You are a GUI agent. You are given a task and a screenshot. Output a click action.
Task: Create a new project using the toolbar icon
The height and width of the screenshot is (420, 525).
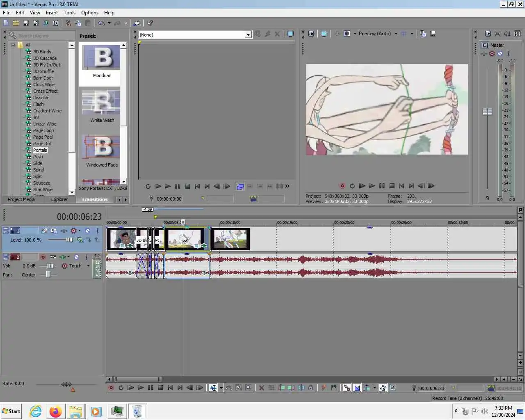6,23
